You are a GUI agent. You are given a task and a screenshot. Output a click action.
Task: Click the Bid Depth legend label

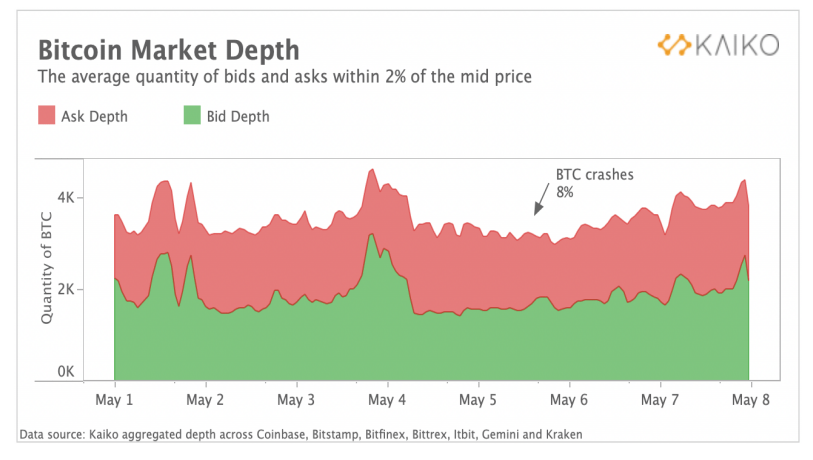pos(238,116)
